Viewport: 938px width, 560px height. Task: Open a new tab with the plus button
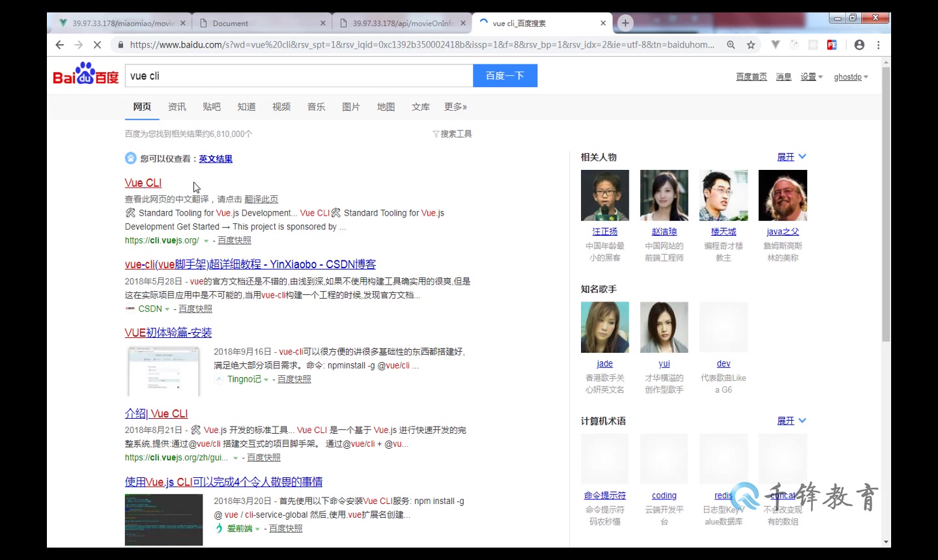[x=625, y=23]
